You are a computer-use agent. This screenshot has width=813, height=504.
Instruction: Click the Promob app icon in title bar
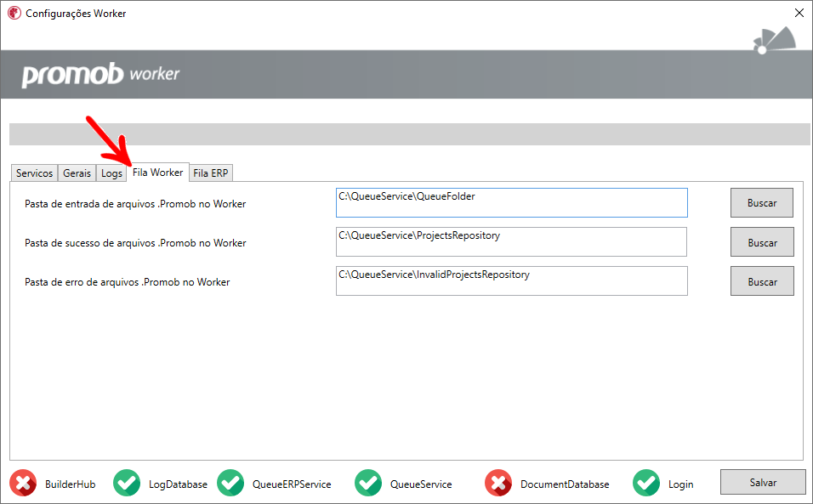14,13
